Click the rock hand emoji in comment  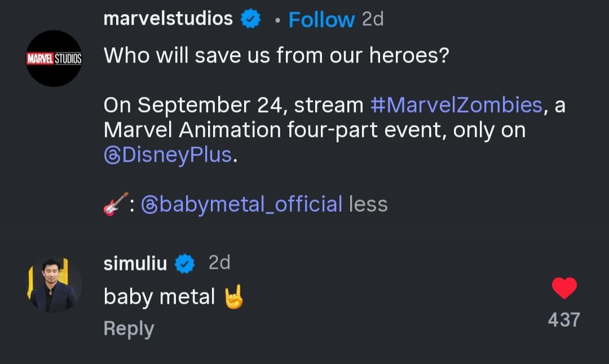tap(234, 296)
